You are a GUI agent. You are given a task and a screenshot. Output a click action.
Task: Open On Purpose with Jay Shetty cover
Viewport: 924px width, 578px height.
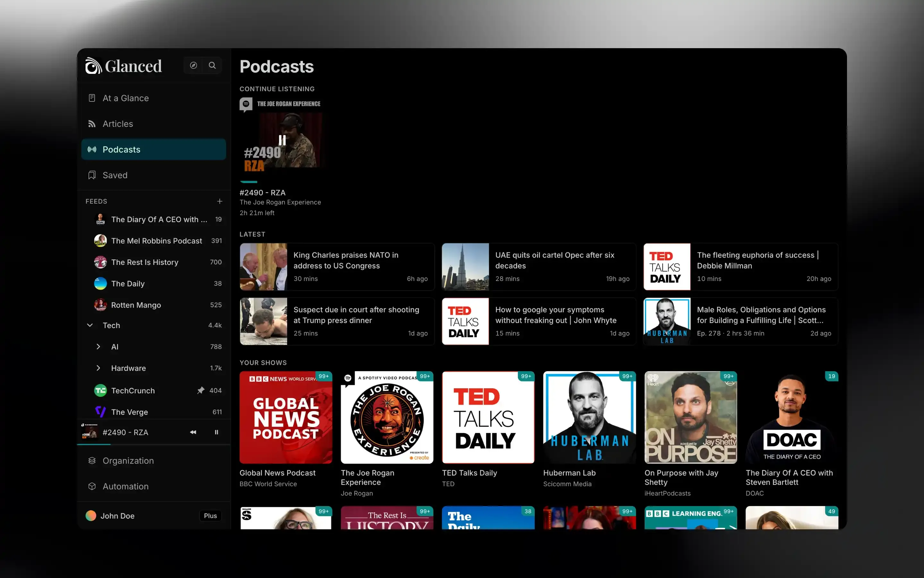point(691,417)
